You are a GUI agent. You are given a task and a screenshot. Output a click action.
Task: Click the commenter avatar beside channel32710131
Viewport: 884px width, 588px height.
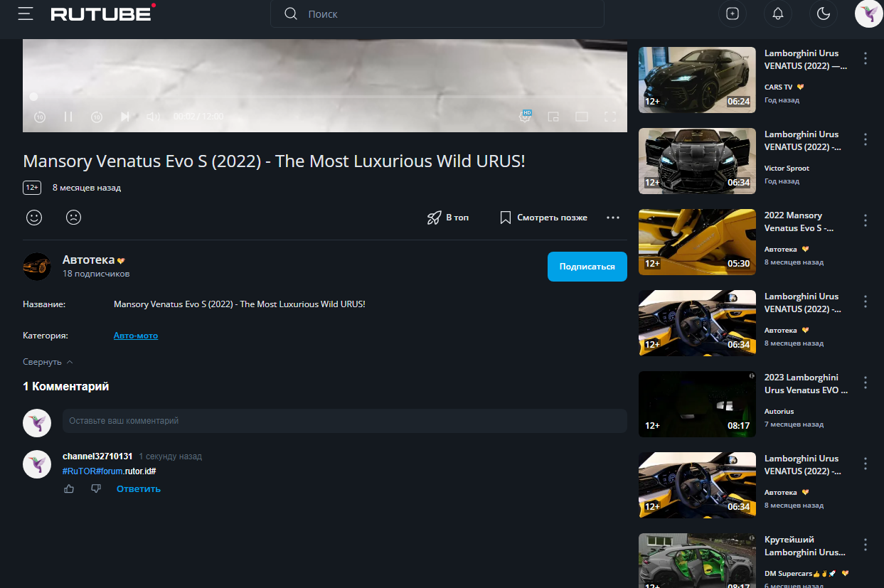pos(37,464)
